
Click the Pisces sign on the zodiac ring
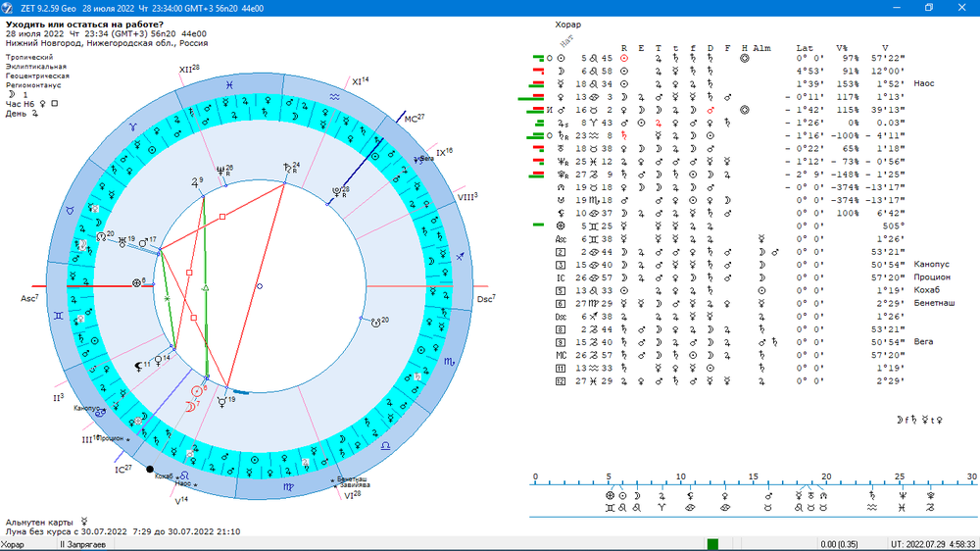tap(230, 84)
